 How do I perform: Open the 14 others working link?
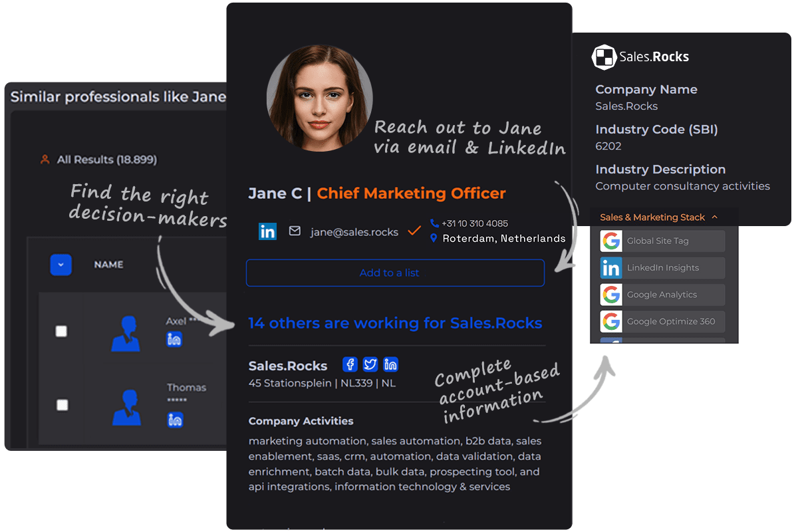(x=395, y=323)
